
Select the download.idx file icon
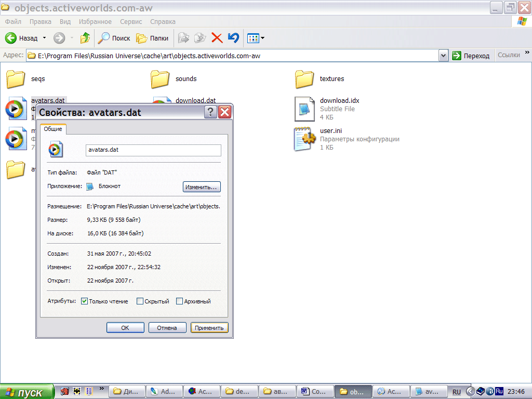(304, 109)
